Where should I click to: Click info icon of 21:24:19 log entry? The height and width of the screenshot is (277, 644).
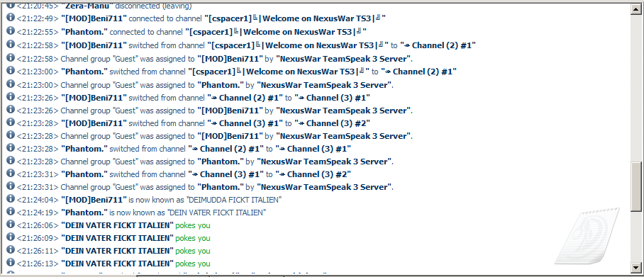11,212
